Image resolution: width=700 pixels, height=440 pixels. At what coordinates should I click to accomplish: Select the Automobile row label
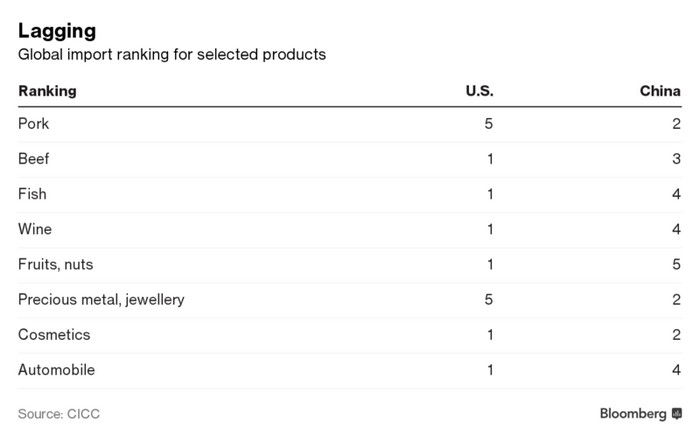[x=56, y=370]
